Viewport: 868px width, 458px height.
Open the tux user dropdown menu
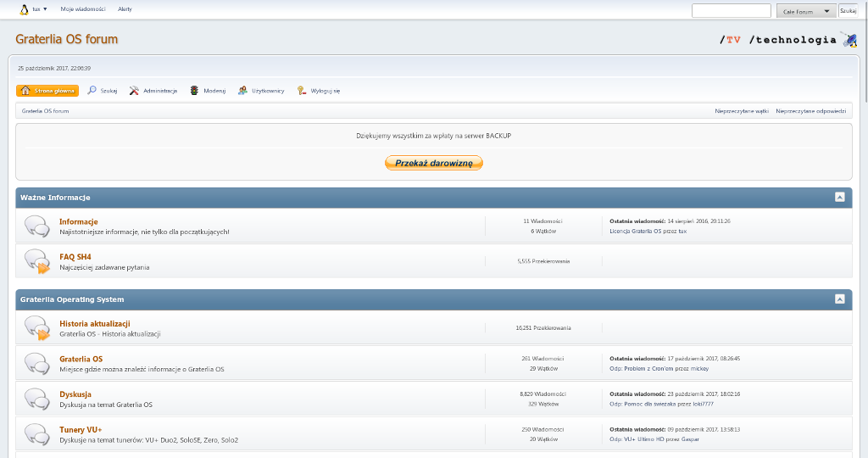coord(40,9)
